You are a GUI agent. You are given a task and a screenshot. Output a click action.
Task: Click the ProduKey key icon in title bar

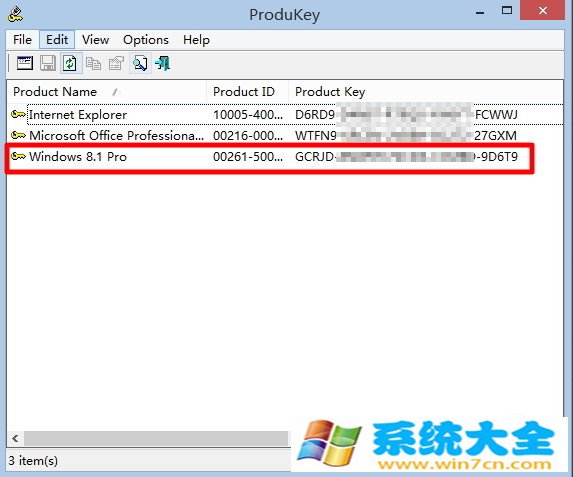[15, 15]
